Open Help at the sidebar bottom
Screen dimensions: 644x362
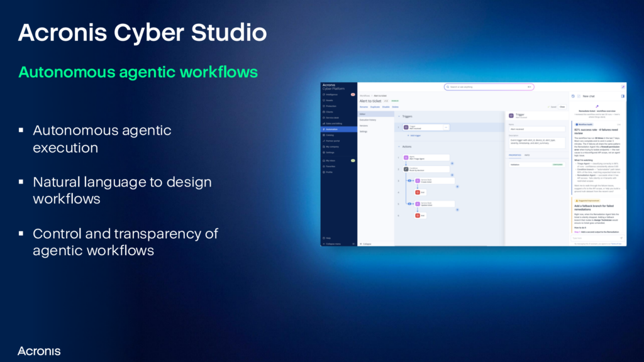(338, 238)
